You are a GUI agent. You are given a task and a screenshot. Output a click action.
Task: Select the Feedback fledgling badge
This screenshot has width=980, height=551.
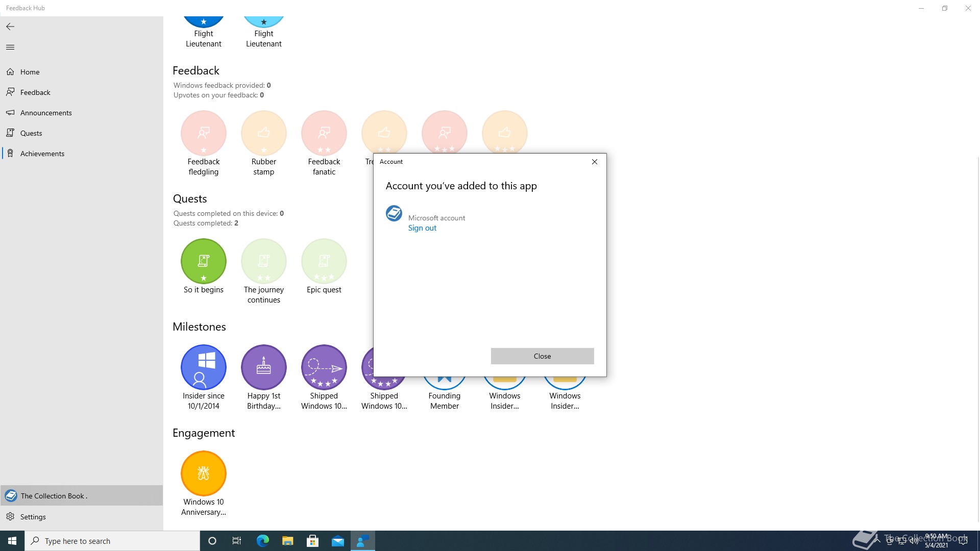[204, 133]
